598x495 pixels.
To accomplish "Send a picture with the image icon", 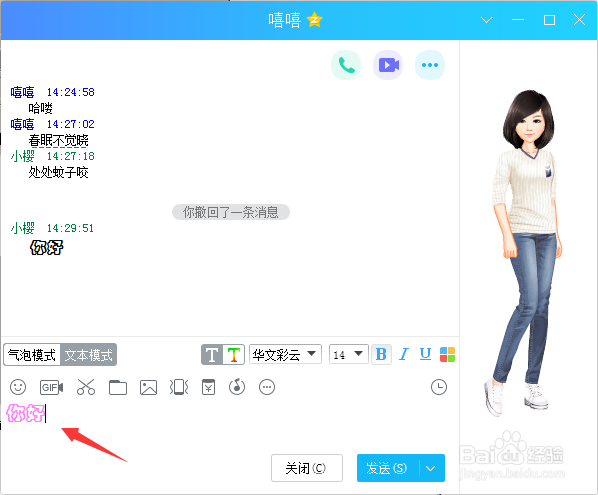I will (148, 387).
